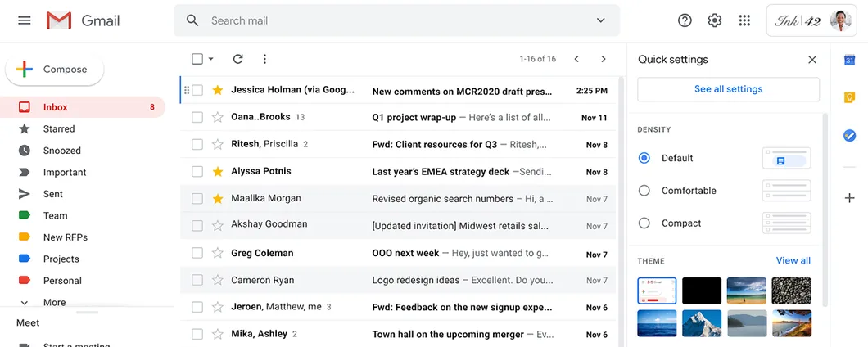Open OOO next week email
This screenshot has width=868, height=347.
398,253
